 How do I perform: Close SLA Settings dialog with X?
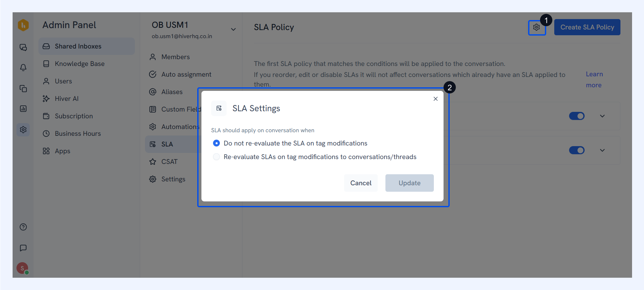click(435, 99)
